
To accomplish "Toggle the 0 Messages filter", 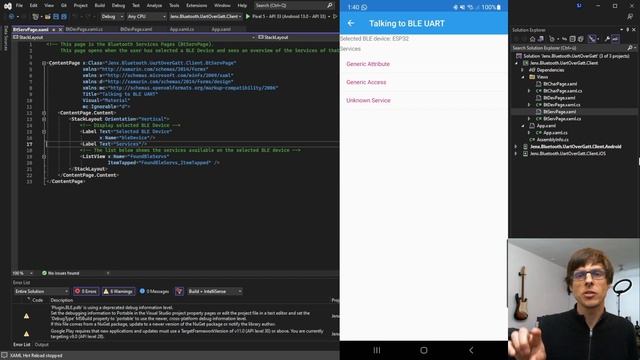I will pos(154,291).
